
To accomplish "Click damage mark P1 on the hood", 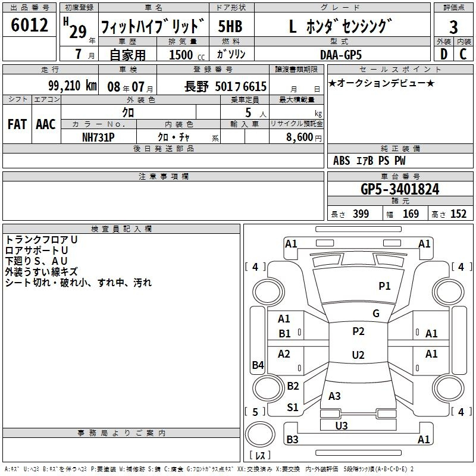I will click(384, 286).
